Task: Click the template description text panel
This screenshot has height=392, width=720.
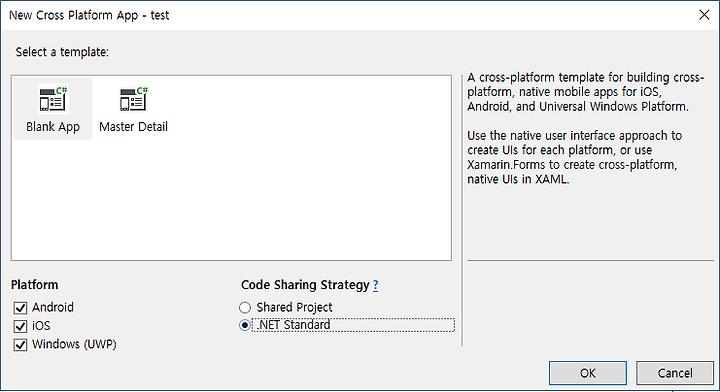Action: click(585, 128)
